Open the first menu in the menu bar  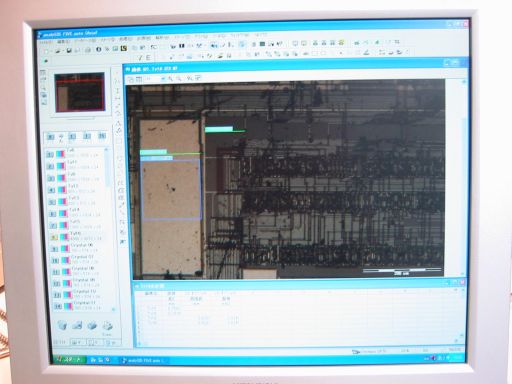(x=46, y=42)
